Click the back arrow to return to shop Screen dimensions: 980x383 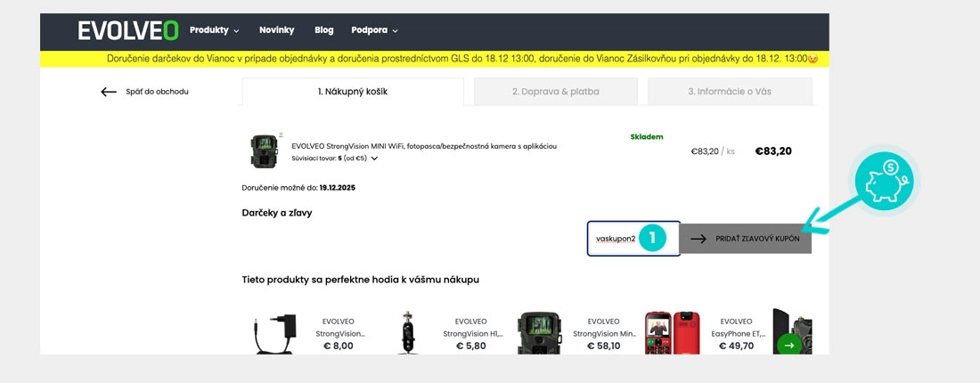[x=109, y=92]
